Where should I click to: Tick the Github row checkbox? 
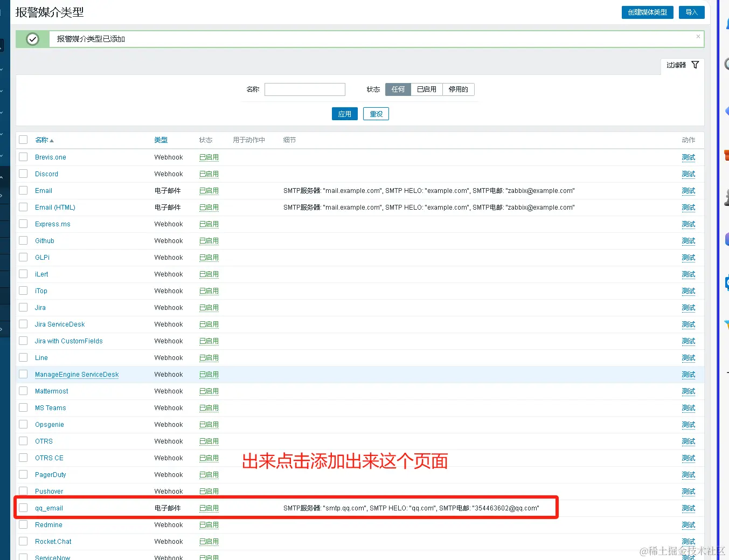pyautogui.click(x=23, y=240)
